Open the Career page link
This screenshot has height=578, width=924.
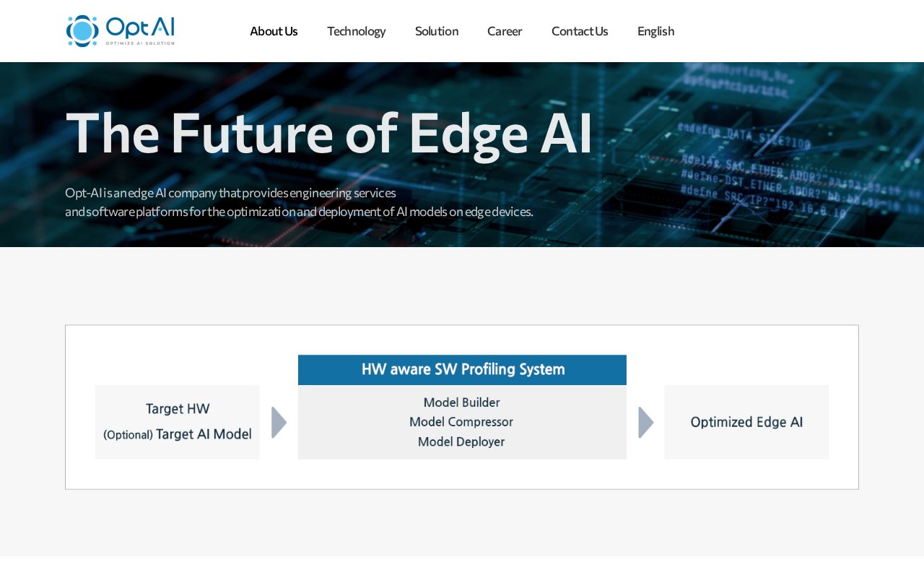tap(505, 31)
